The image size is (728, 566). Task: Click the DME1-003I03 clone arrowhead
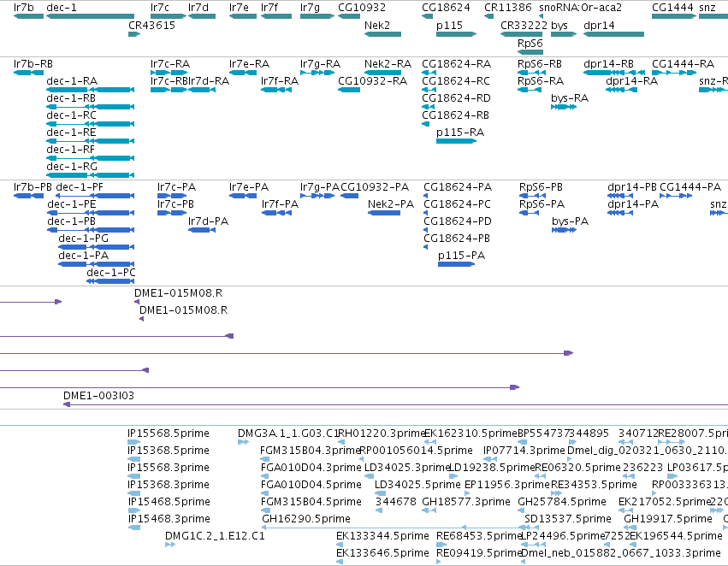pos(67,404)
